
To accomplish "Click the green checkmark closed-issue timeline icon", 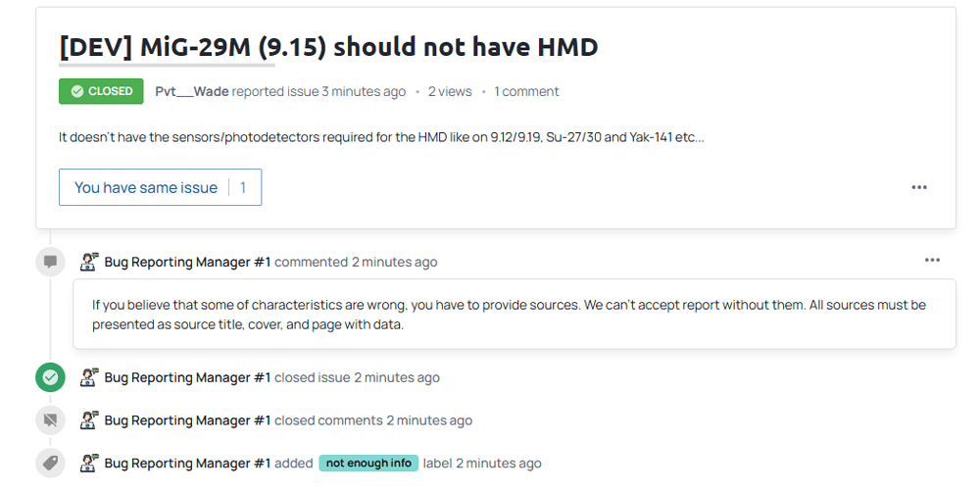I will tap(50, 377).
